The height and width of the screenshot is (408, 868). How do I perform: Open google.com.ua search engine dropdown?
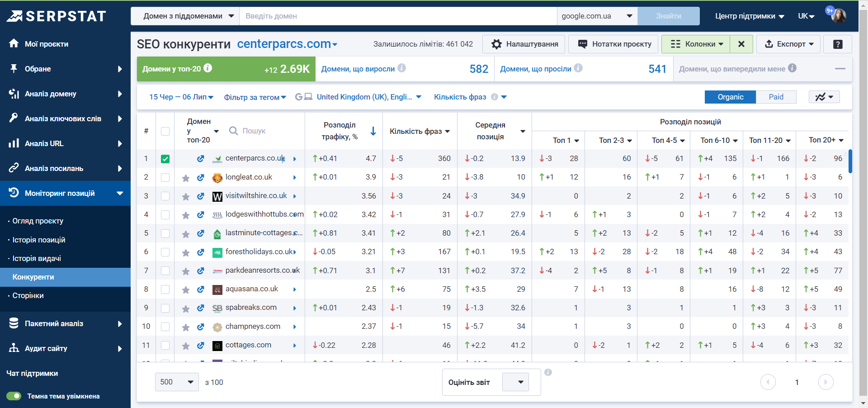pos(597,16)
